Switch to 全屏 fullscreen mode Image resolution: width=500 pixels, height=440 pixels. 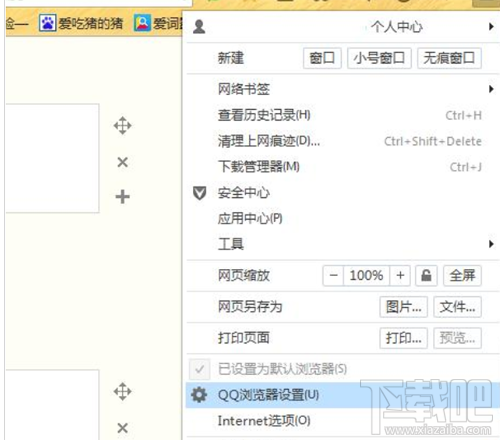pyautogui.click(x=462, y=276)
